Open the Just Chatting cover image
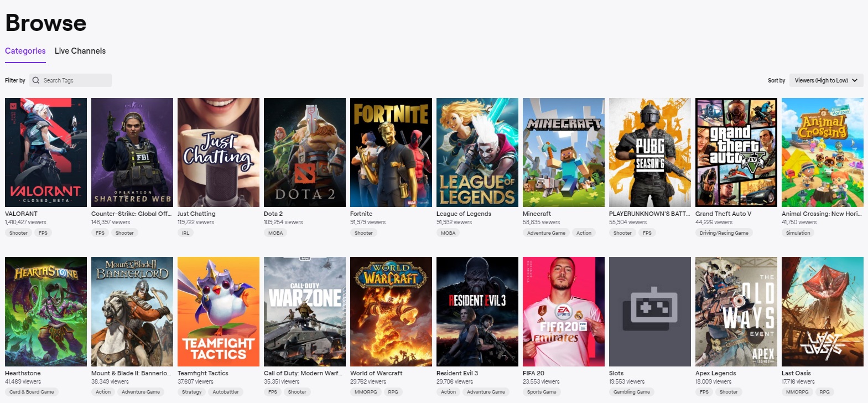This screenshot has height=403, width=868. click(x=219, y=152)
